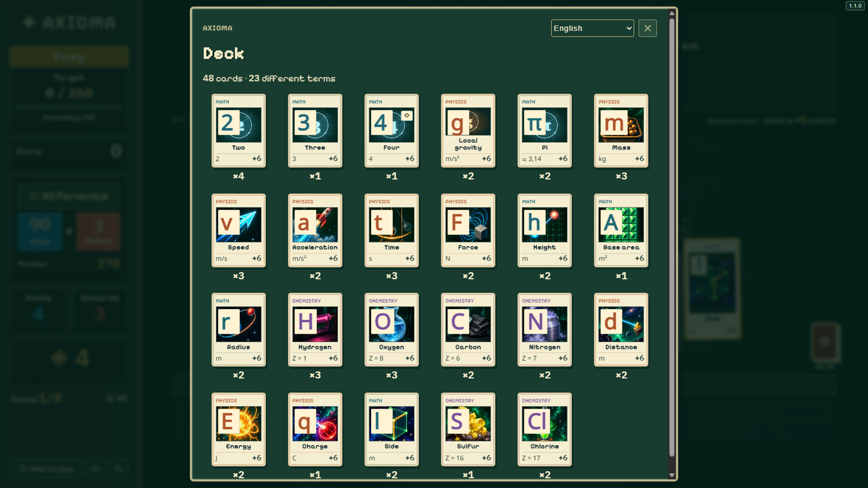Select the Speed physics card
Viewport: 868px width, 488px height.
(x=239, y=230)
